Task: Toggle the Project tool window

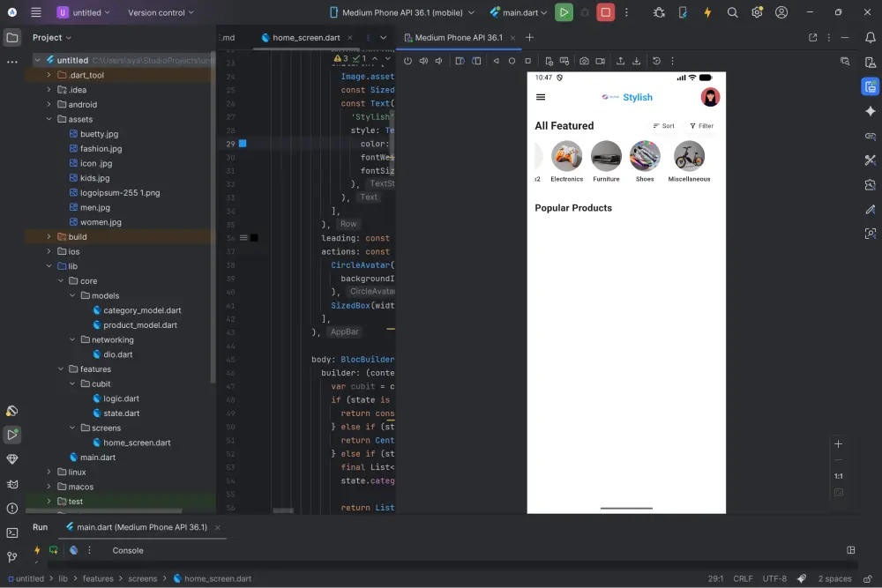Action: click(x=12, y=37)
